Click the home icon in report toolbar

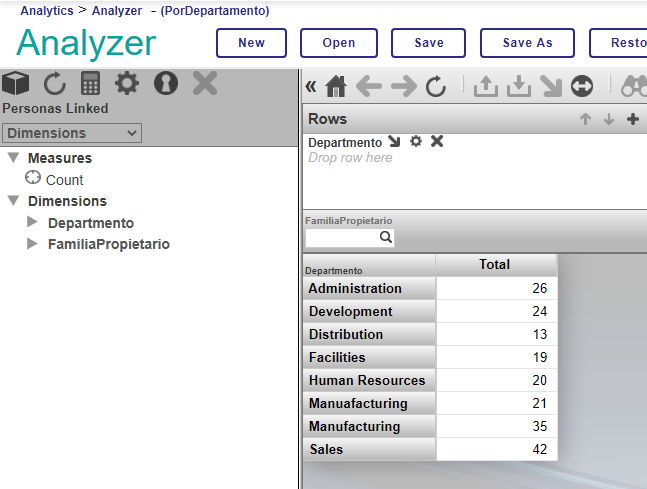(336, 87)
